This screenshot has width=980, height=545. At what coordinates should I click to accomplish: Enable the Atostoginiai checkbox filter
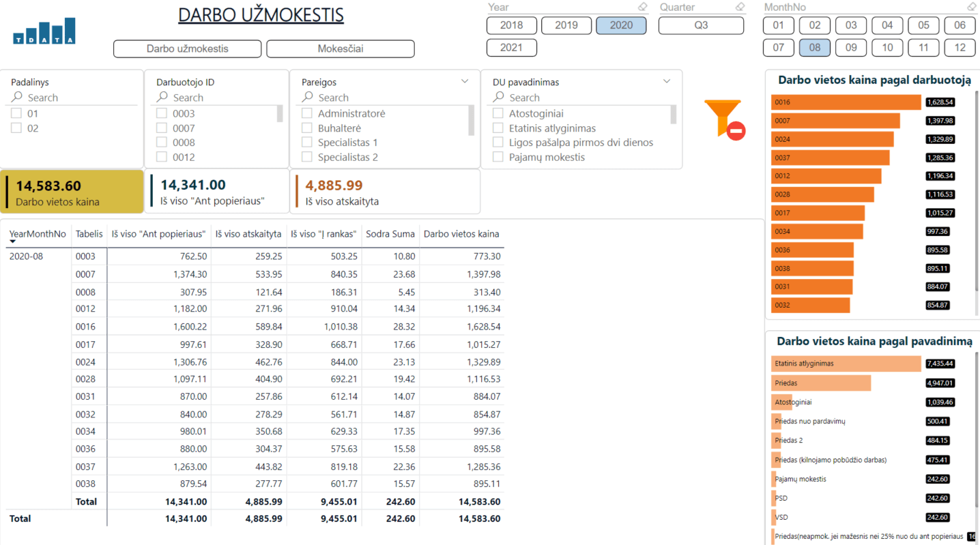coord(498,113)
